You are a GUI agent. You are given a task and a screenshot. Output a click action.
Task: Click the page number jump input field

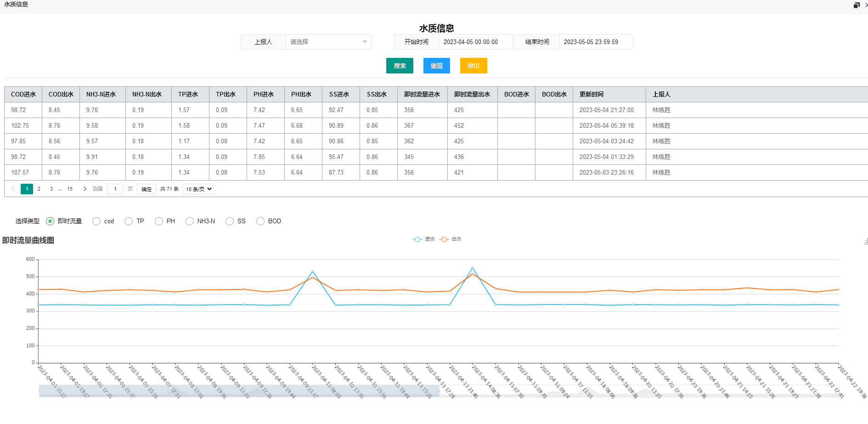tap(115, 189)
